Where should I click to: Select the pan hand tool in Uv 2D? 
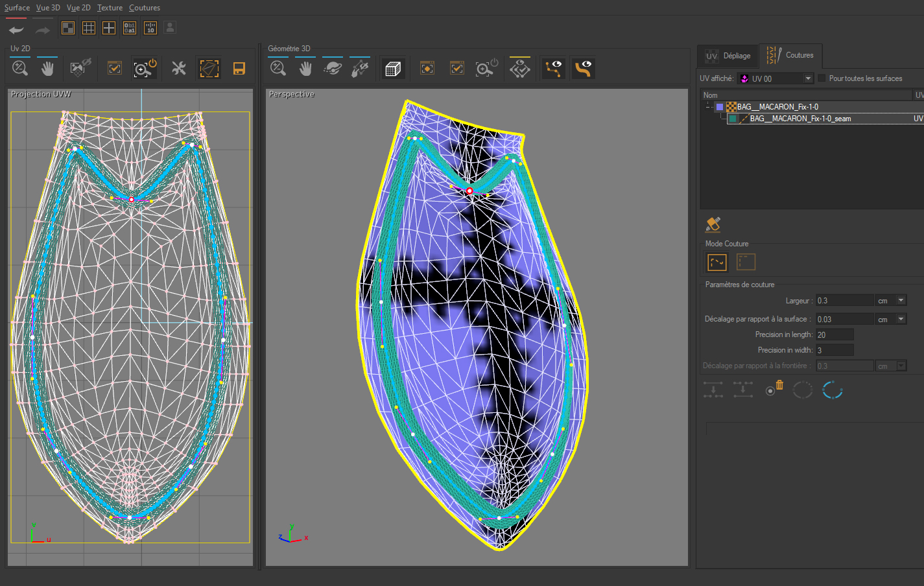coord(47,69)
